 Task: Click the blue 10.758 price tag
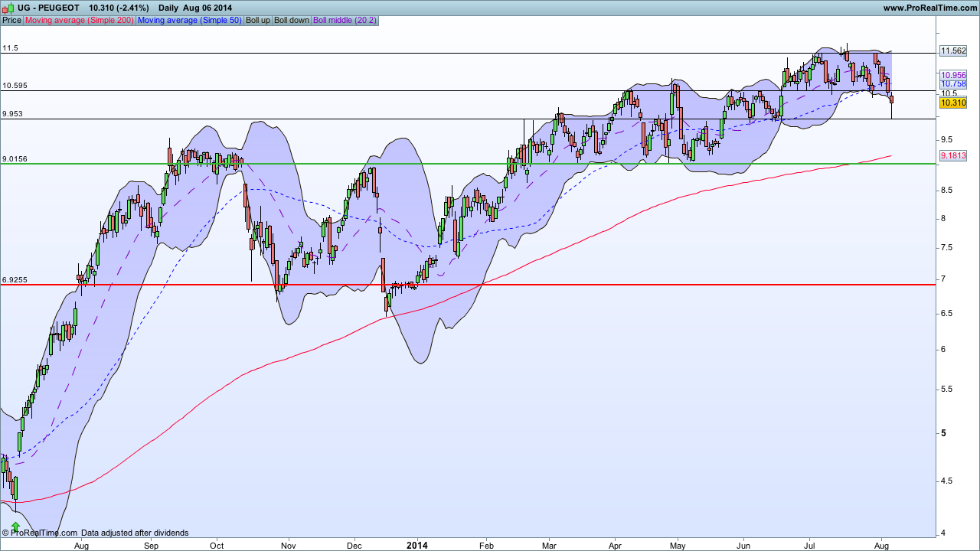click(x=953, y=83)
